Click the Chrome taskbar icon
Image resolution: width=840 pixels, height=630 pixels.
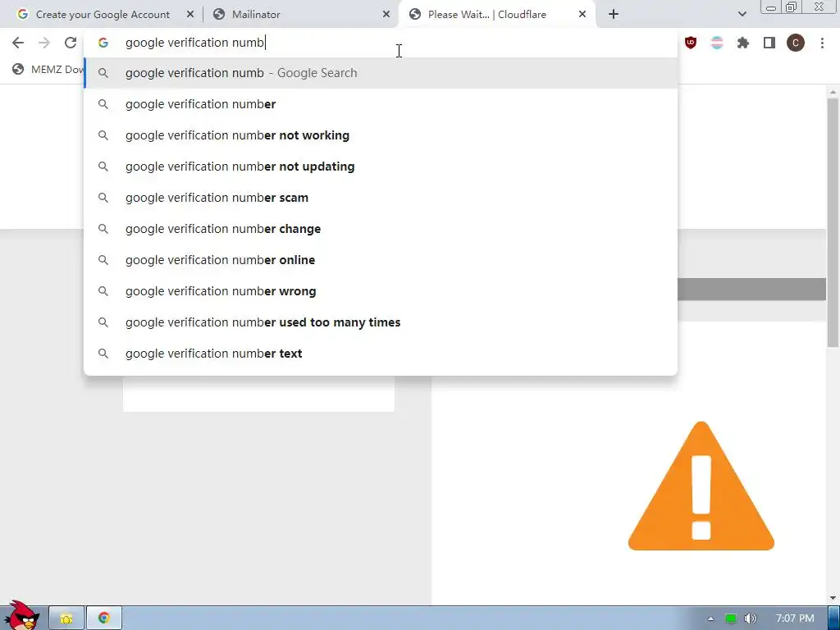tap(104, 619)
